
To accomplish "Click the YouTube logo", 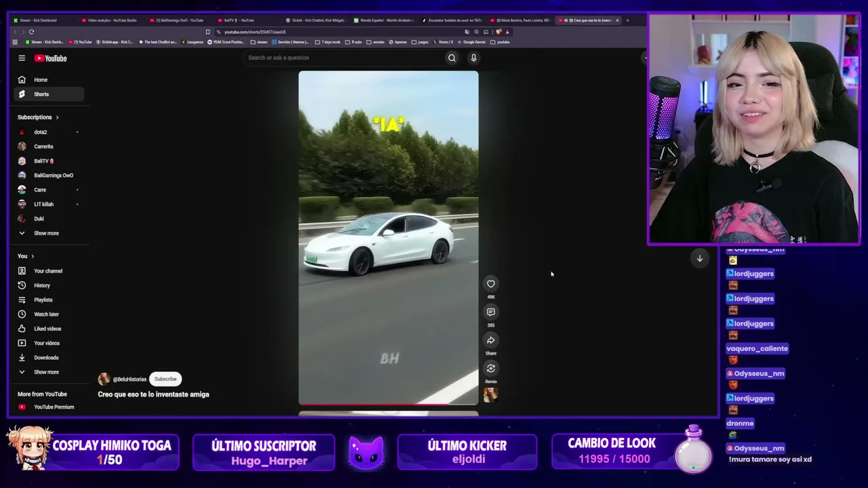I will (51, 58).
